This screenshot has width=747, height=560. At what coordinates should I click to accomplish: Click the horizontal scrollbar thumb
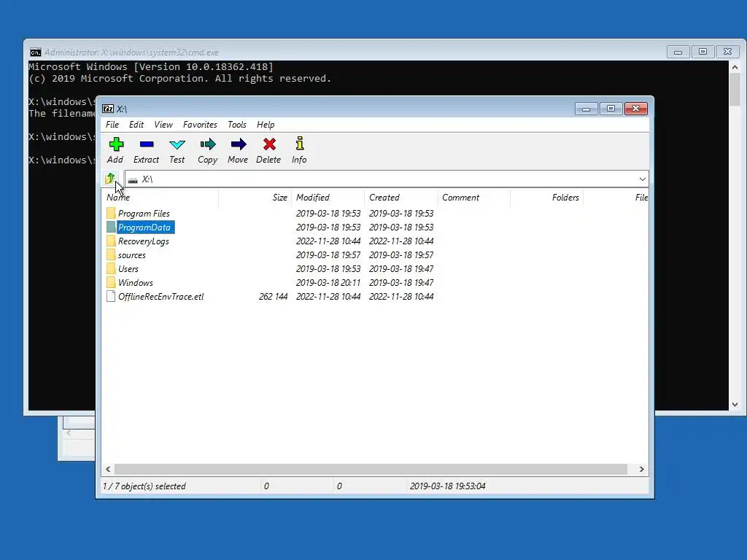click(x=371, y=470)
